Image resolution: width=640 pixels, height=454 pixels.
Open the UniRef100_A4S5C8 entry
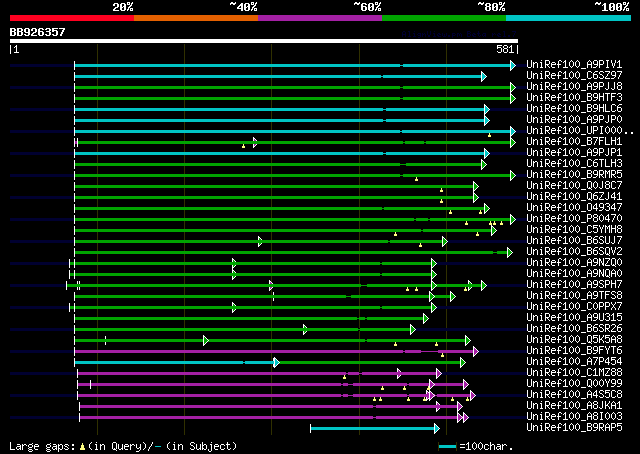(574, 395)
